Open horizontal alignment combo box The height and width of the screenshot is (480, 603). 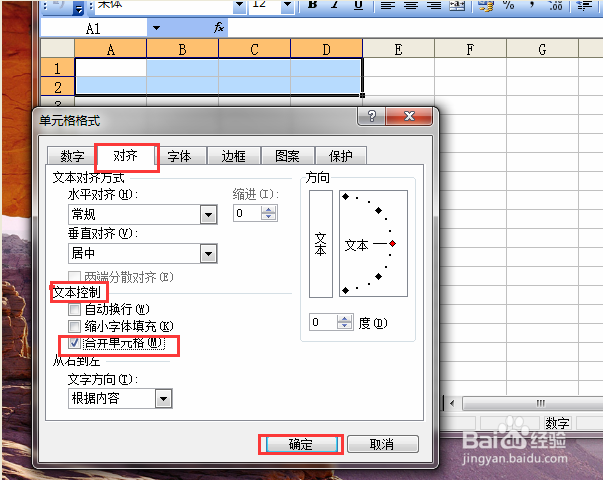[x=143, y=214]
